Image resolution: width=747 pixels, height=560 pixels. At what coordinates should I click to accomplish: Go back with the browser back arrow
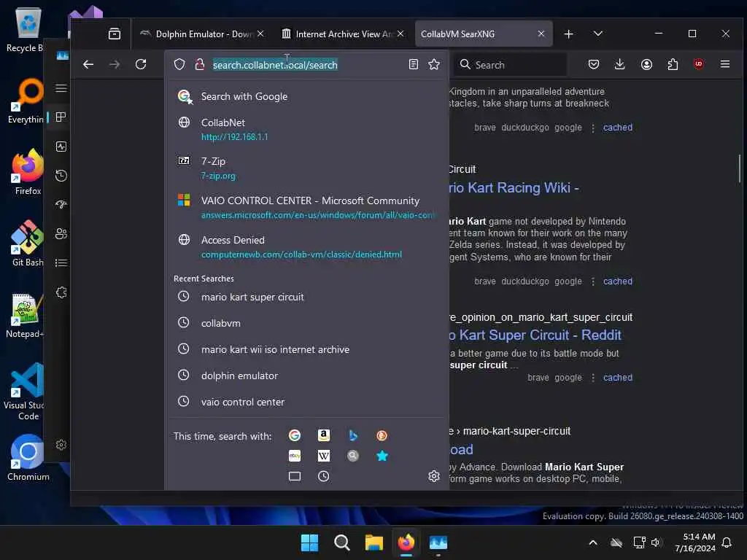tap(88, 64)
